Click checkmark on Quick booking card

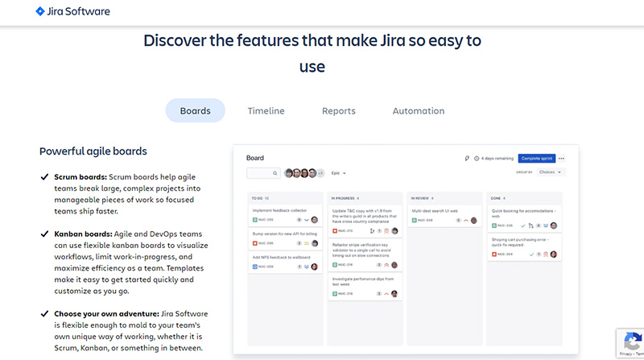point(522,226)
